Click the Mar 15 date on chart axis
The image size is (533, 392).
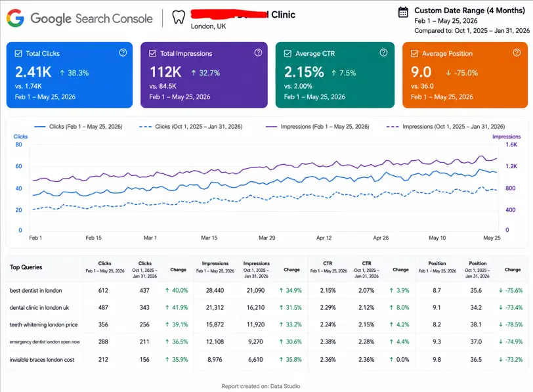coord(209,238)
